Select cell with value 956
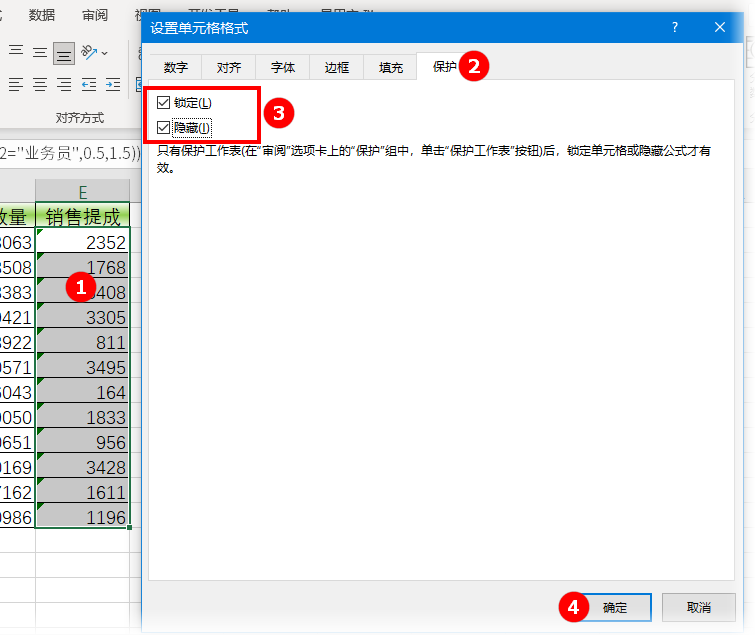Image resolution: width=756 pixels, height=636 pixels. point(82,441)
